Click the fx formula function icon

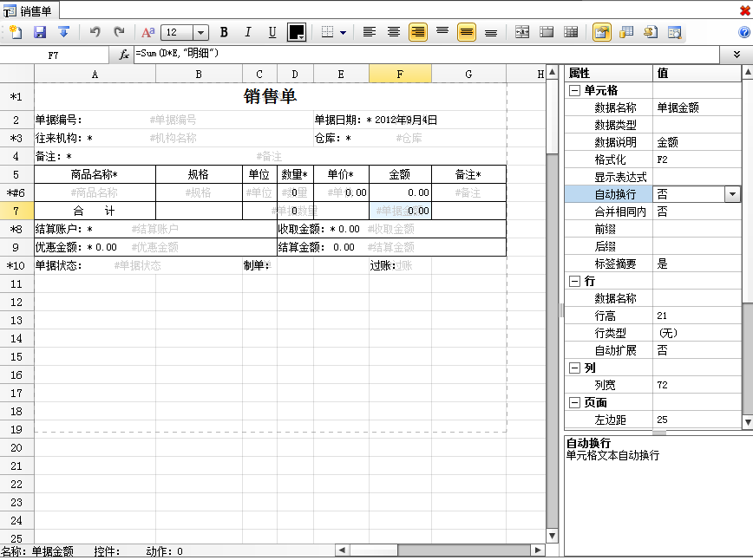[x=123, y=55]
